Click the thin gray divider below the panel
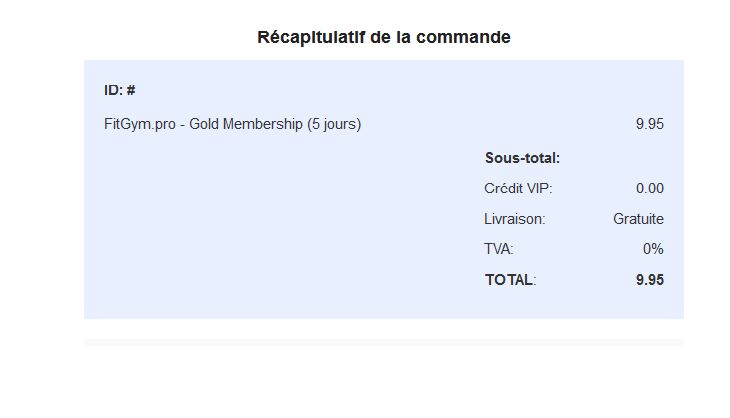This screenshot has height=418, width=730. 384,343
